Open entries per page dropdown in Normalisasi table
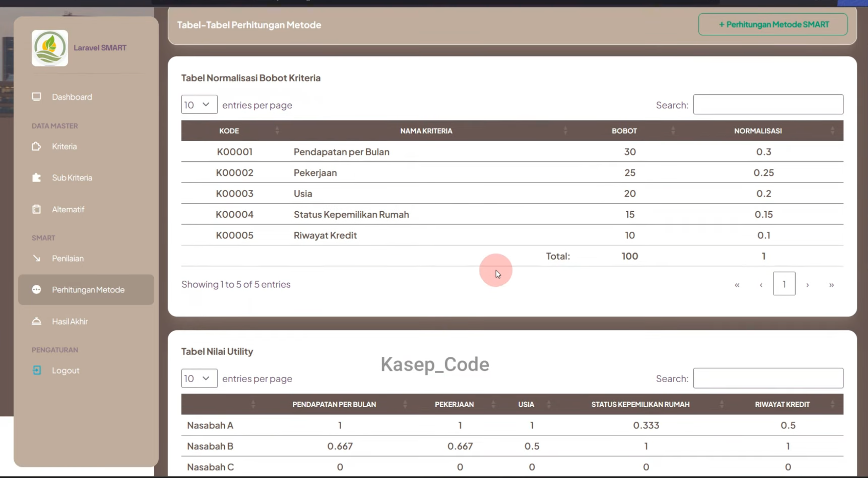The image size is (868, 478). pos(199,105)
